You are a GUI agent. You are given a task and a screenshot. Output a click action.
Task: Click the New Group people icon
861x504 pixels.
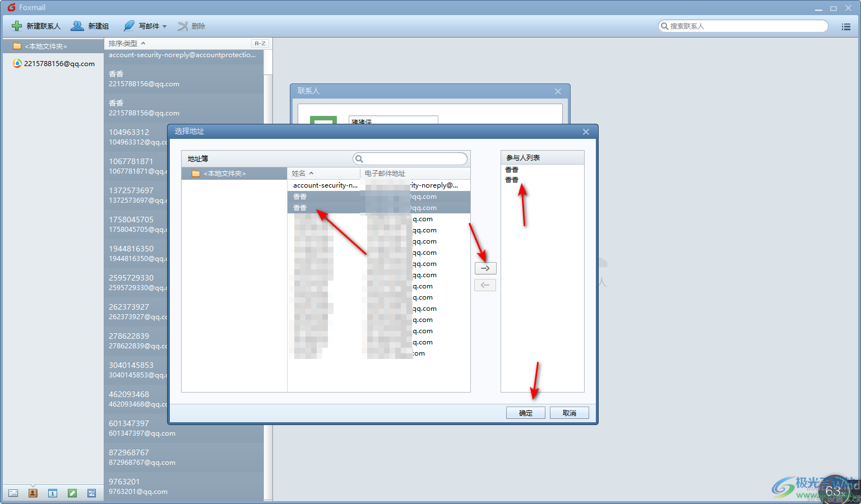click(x=77, y=26)
